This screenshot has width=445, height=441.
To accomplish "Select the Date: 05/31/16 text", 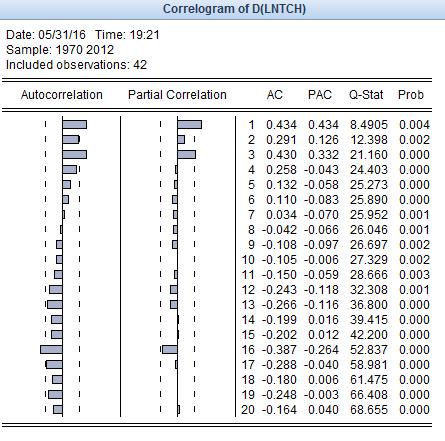I will pyautogui.click(x=46, y=35).
